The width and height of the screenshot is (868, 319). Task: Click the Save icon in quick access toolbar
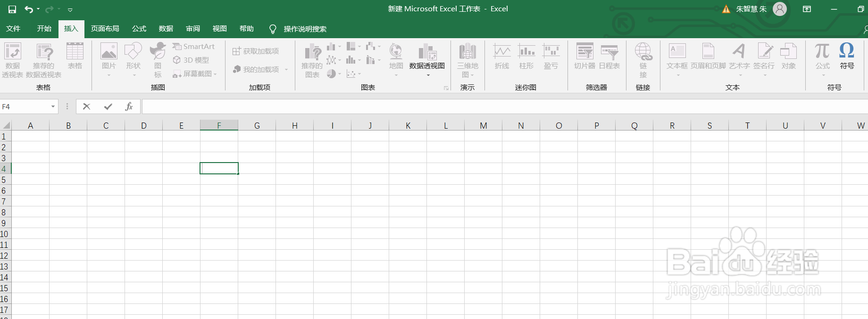pyautogui.click(x=12, y=9)
